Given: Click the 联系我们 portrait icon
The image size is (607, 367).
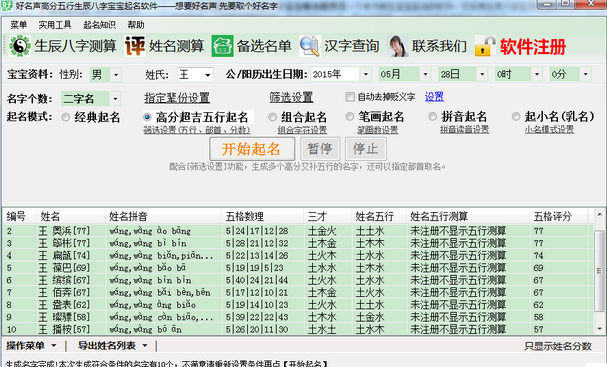Looking at the screenshot, I should (x=398, y=46).
